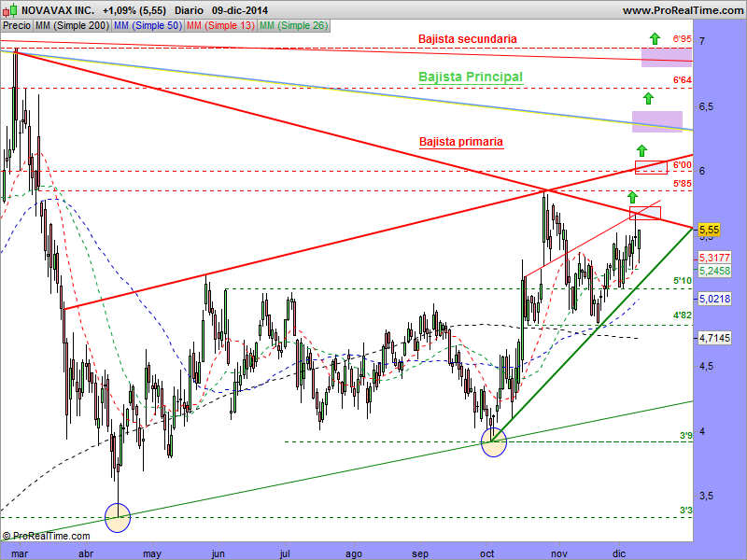
Task: Click the 5'10 support level label
Action: pyautogui.click(x=682, y=281)
